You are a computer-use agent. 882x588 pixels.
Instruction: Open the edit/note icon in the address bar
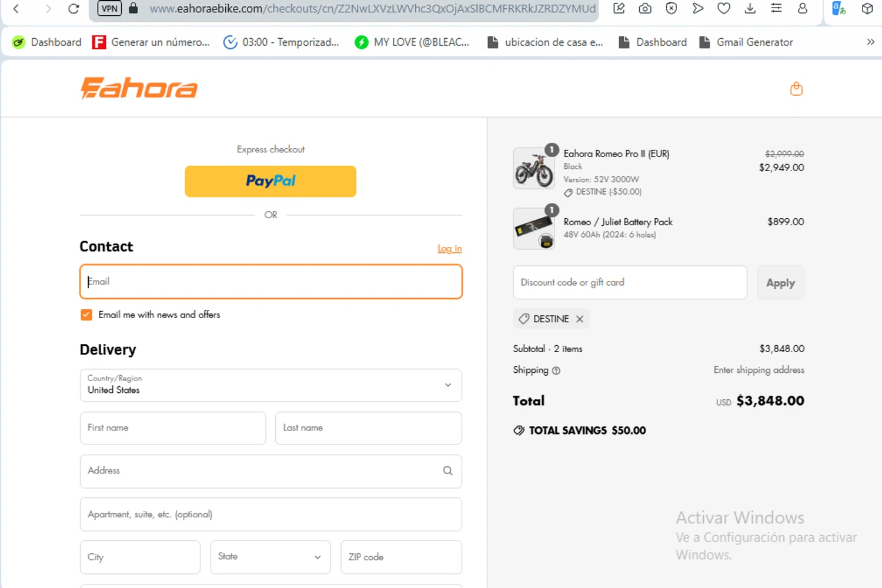(619, 8)
